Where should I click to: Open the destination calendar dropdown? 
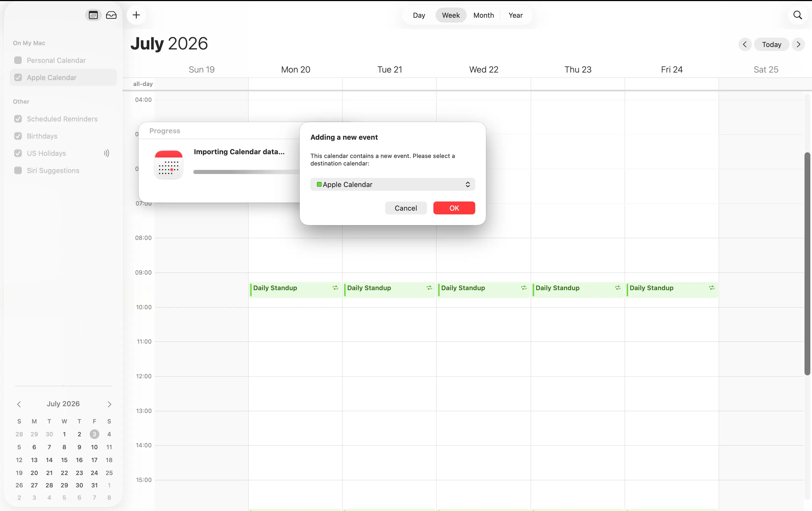[393, 185]
